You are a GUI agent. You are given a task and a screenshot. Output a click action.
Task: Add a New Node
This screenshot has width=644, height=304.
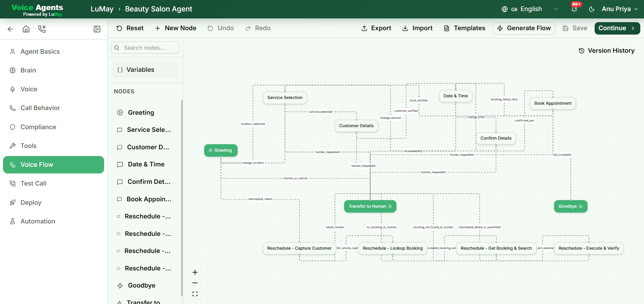[x=176, y=28]
